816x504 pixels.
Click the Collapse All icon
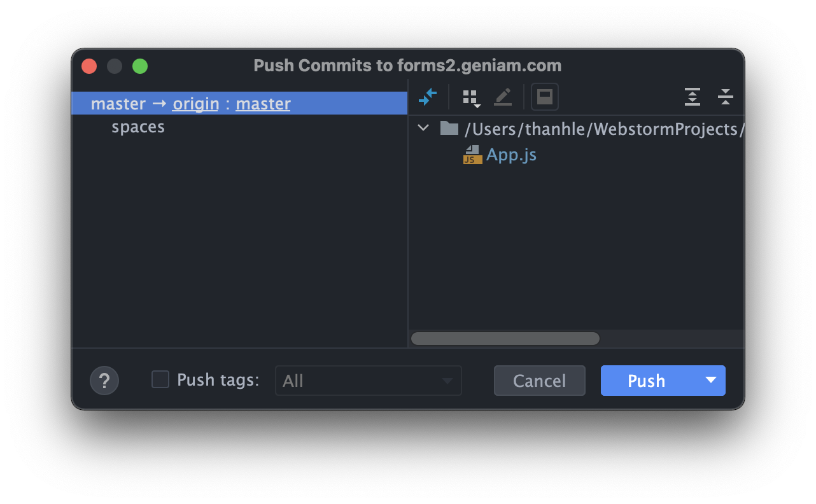click(x=726, y=97)
